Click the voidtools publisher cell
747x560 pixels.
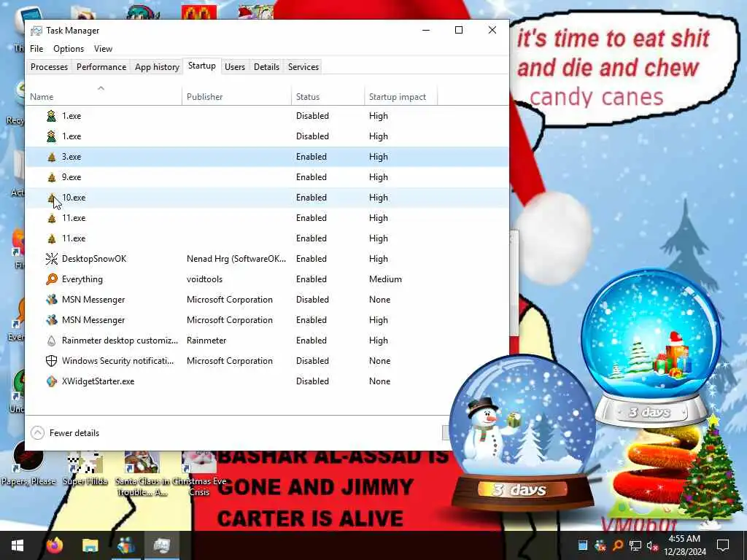click(x=204, y=279)
